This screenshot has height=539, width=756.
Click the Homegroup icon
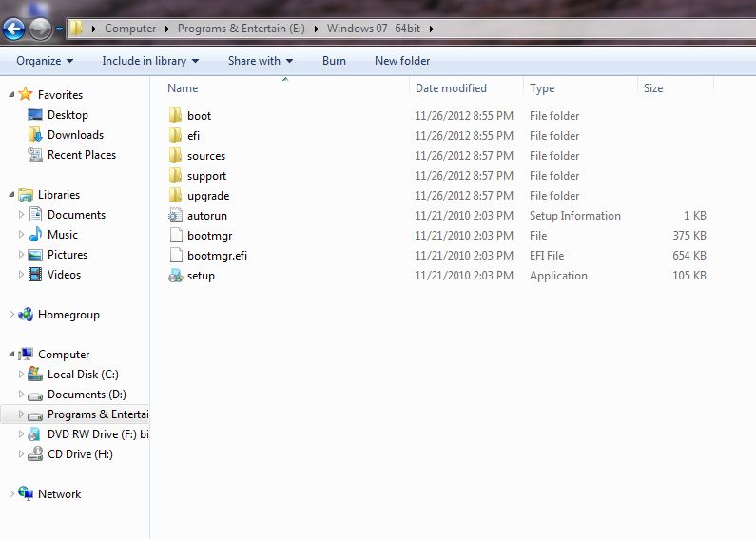(26, 315)
